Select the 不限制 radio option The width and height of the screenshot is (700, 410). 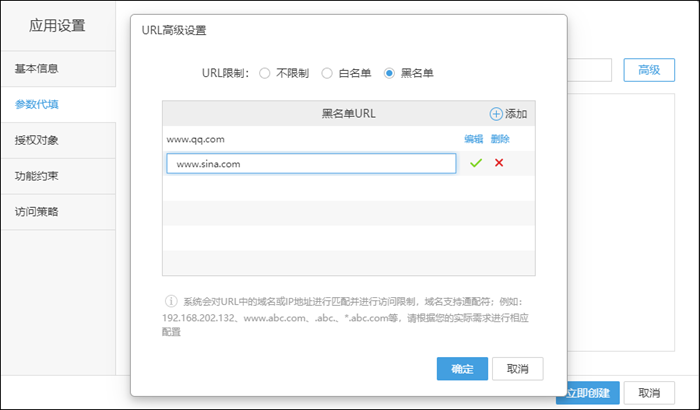point(265,73)
